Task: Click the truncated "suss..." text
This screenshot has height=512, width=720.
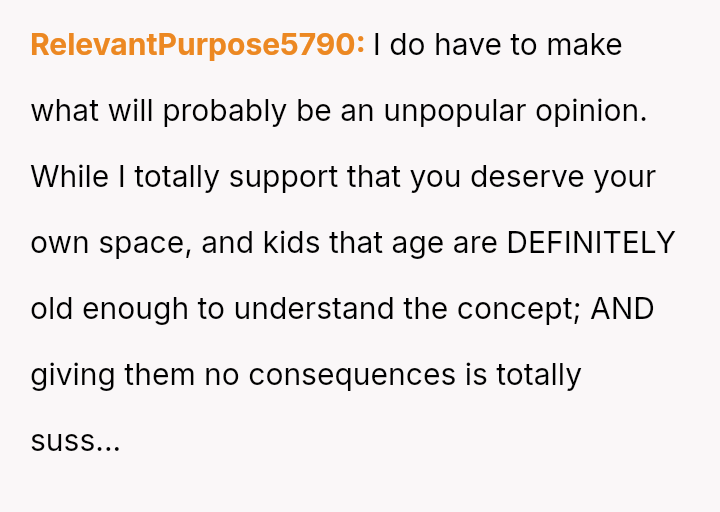Action: coord(75,441)
